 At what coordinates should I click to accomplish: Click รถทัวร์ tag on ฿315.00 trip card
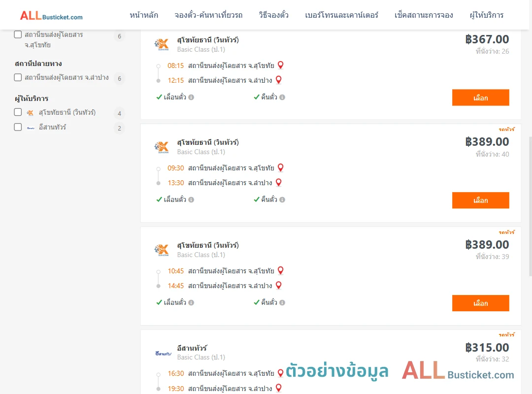pyautogui.click(x=506, y=334)
